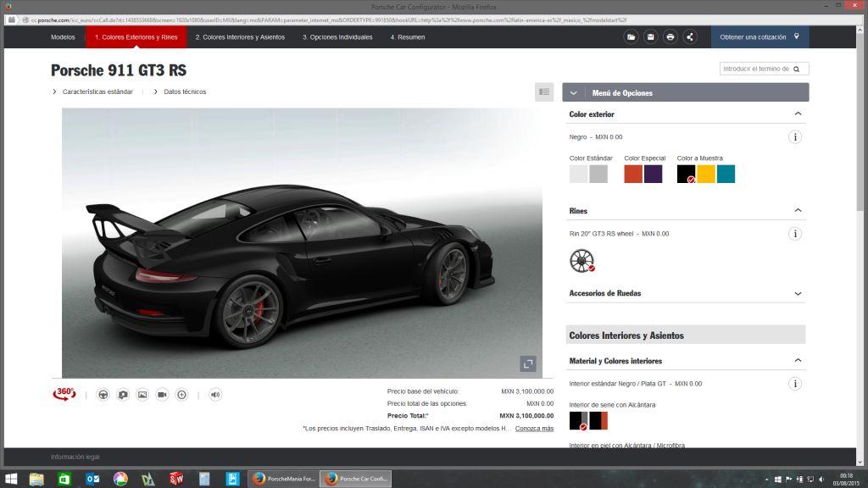Open the Conozca más link
The height and width of the screenshot is (488, 868).
tap(534, 428)
